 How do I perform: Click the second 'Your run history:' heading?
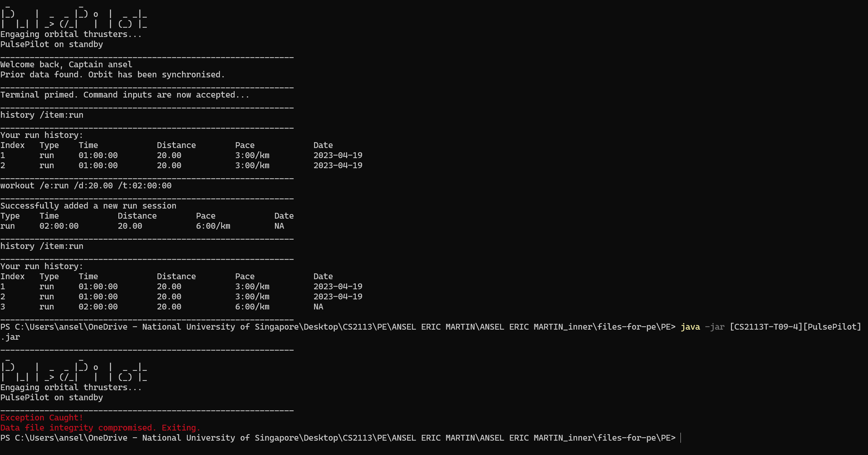tap(42, 266)
